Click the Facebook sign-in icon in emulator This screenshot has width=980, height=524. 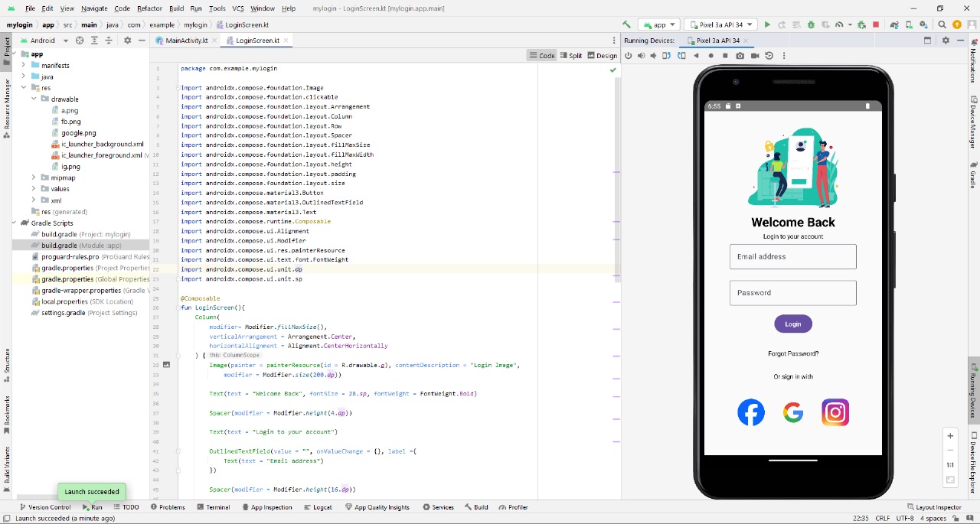pos(751,412)
